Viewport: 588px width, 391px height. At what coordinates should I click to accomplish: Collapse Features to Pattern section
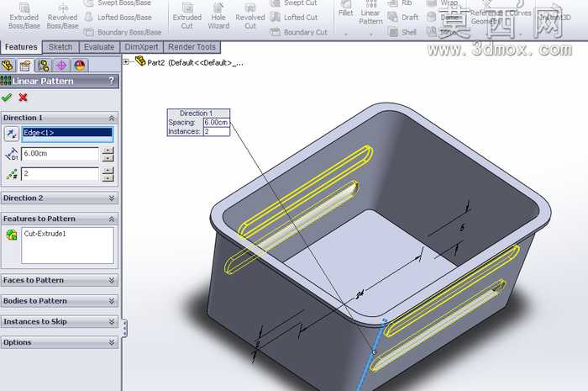(112, 219)
